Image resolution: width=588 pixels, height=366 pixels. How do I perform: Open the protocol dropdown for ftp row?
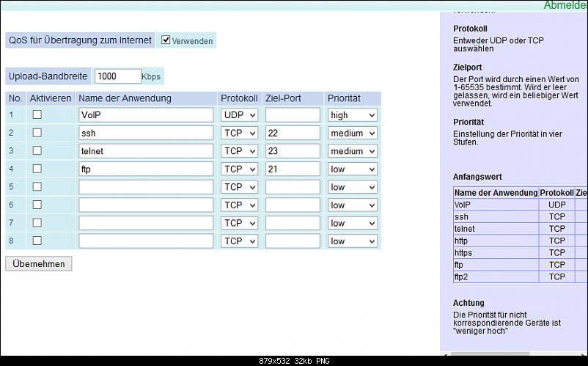pyautogui.click(x=239, y=169)
